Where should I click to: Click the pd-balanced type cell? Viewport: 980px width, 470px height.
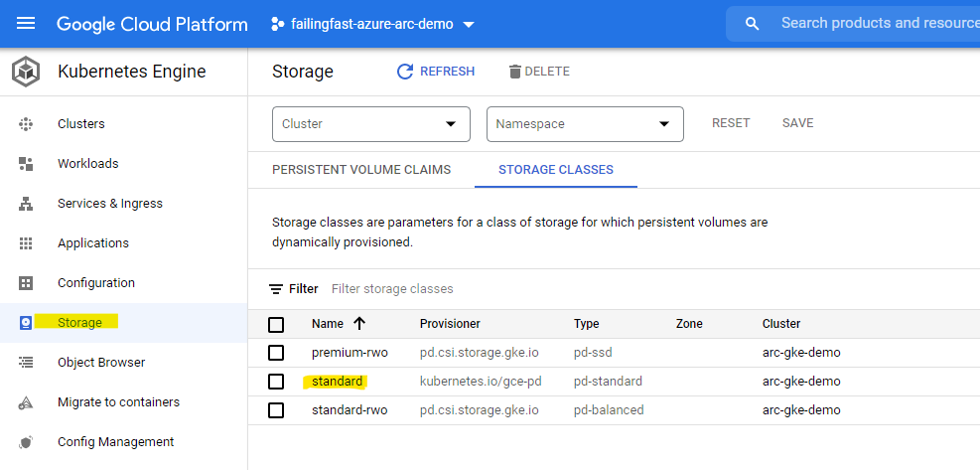pos(609,410)
